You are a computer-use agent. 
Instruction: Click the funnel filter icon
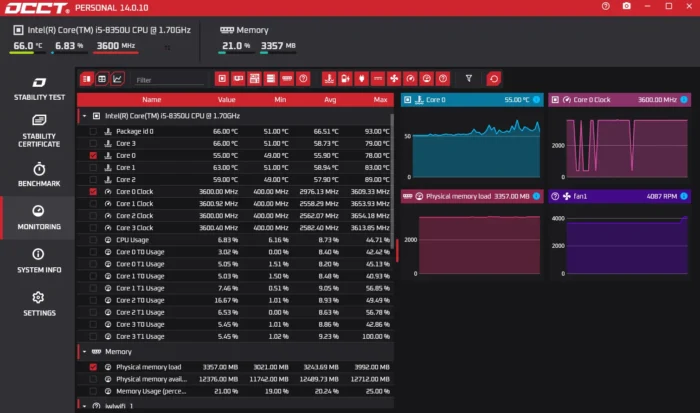pyautogui.click(x=469, y=79)
